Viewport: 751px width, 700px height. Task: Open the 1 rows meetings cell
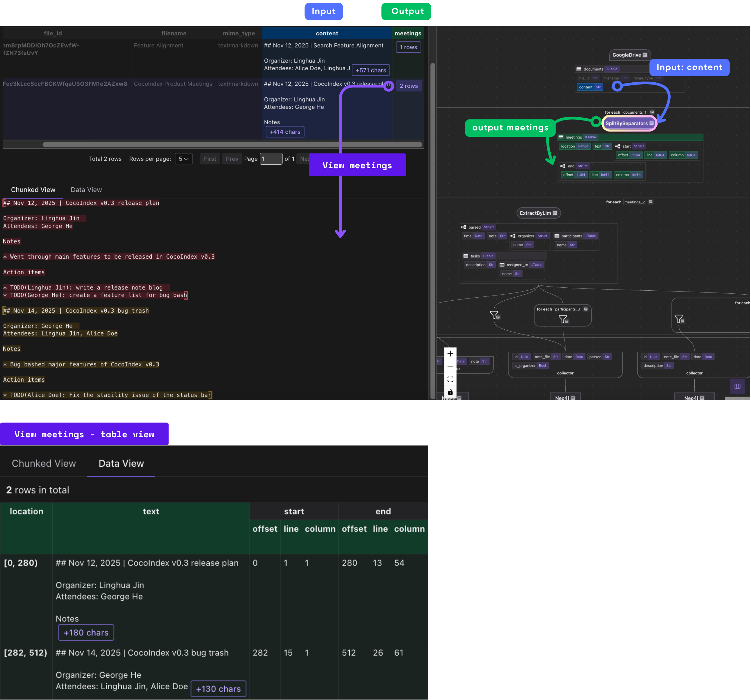click(408, 47)
